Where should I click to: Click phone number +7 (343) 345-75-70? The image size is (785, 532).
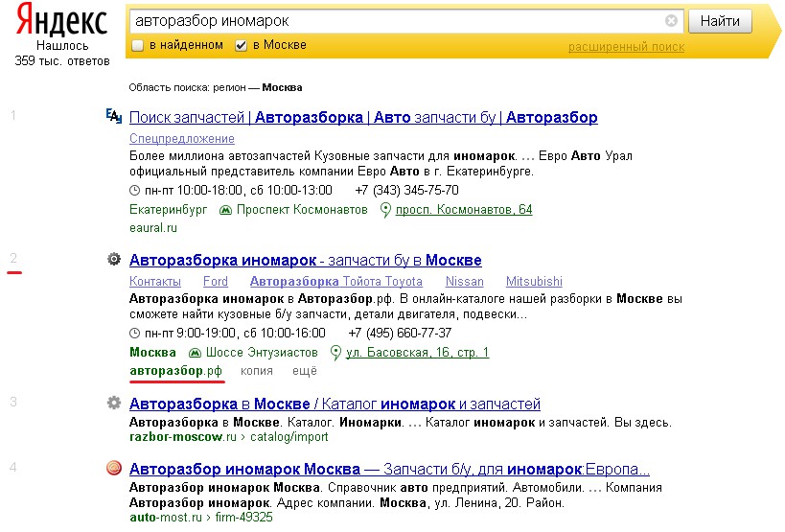406,190
